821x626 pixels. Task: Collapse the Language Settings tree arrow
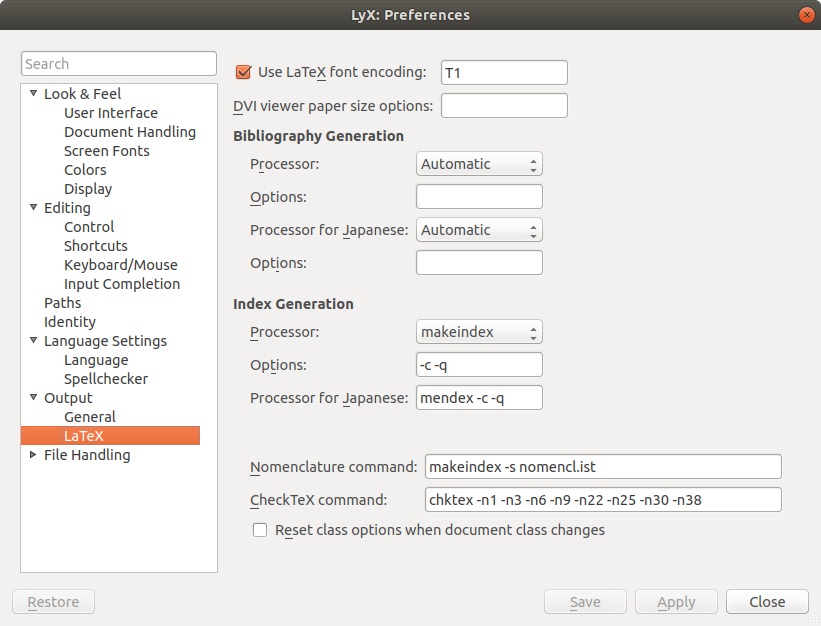pyautogui.click(x=33, y=341)
